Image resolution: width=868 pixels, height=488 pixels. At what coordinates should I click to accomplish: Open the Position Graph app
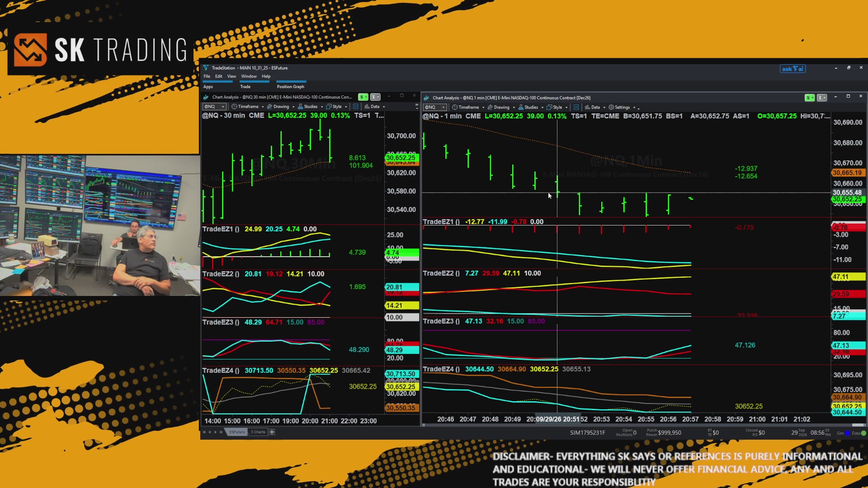(290, 87)
